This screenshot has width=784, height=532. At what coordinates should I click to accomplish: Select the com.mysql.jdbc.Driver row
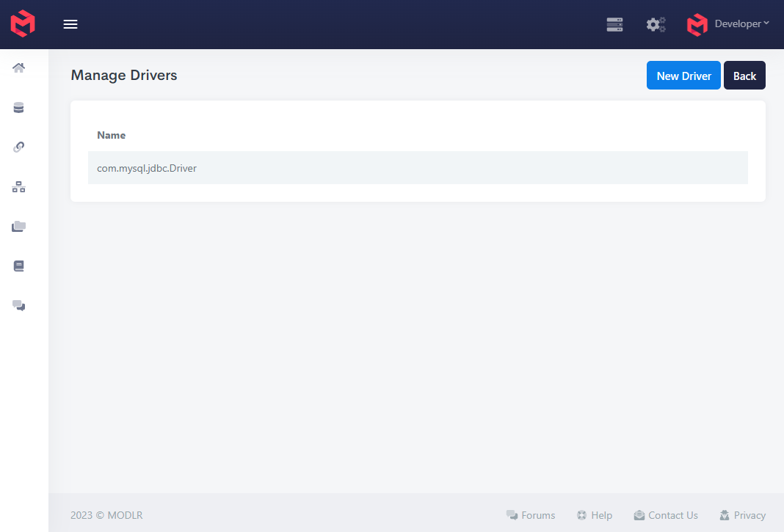(418, 167)
